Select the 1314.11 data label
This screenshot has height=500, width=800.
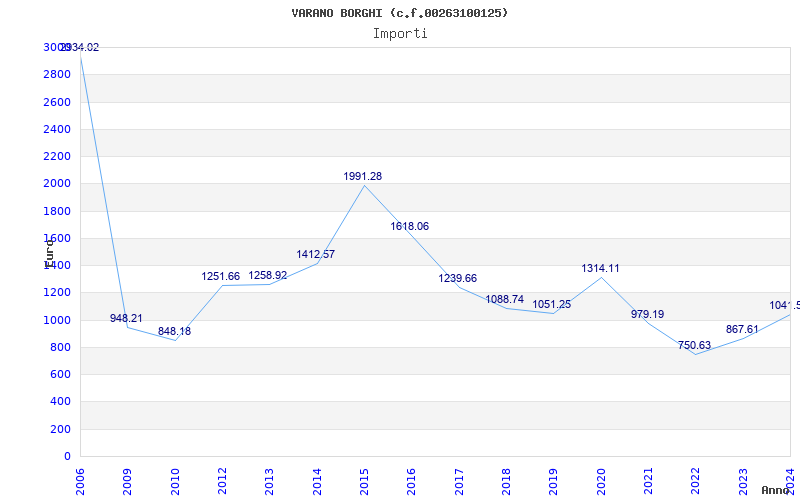point(601,268)
